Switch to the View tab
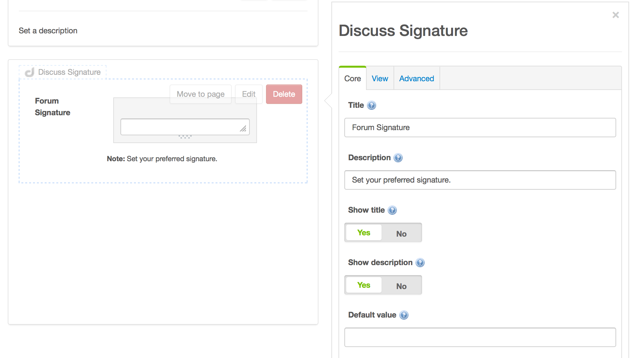 pyautogui.click(x=380, y=79)
